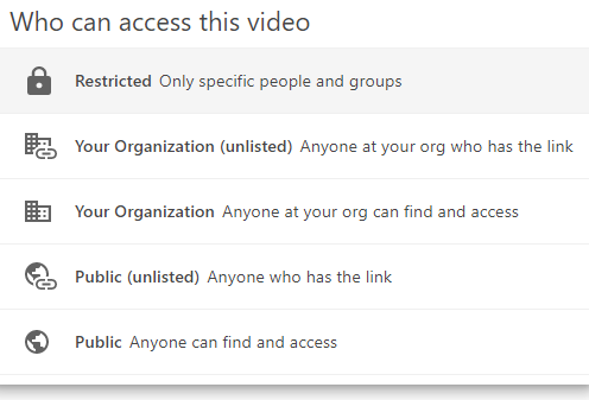Click the bold 'Your Organization (unlisted)' label
Screen dimensions: 590x400
184,146
